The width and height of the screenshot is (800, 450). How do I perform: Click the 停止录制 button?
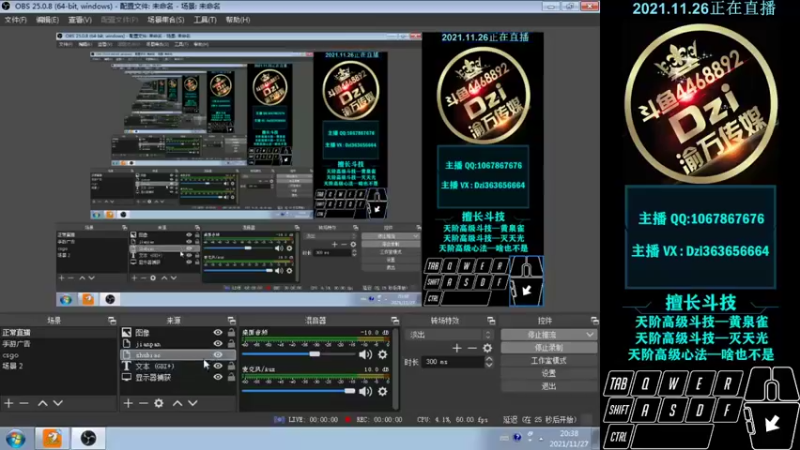[548, 347]
